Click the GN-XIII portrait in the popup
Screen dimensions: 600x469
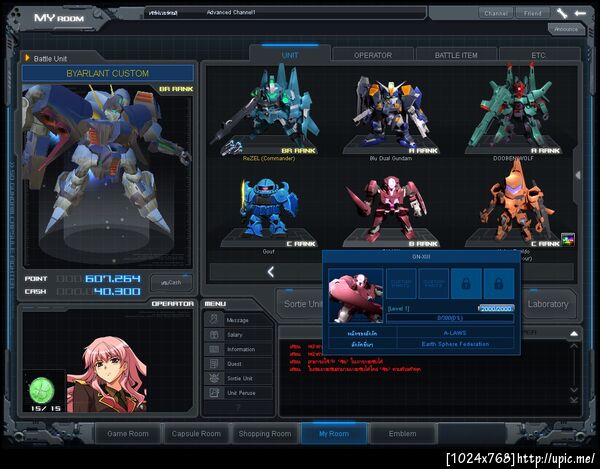pos(356,296)
